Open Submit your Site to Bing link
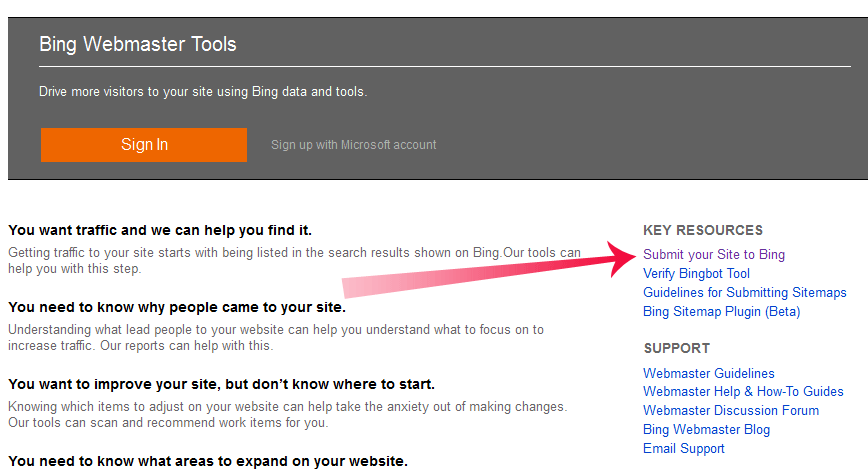Image resolution: width=868 pixels, height=475 pixels. [x=714, y=255]
